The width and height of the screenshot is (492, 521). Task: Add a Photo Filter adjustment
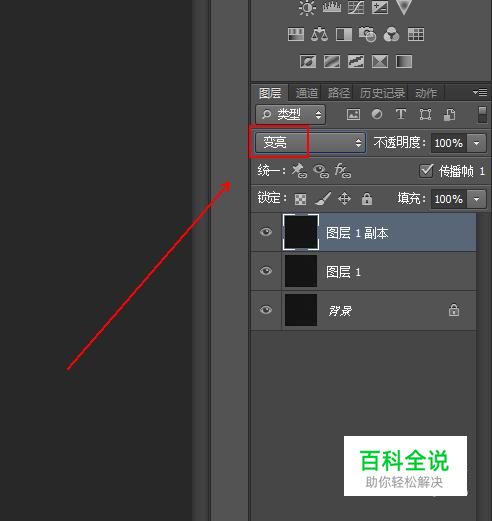pyautogui.click(x=367, y=34)
